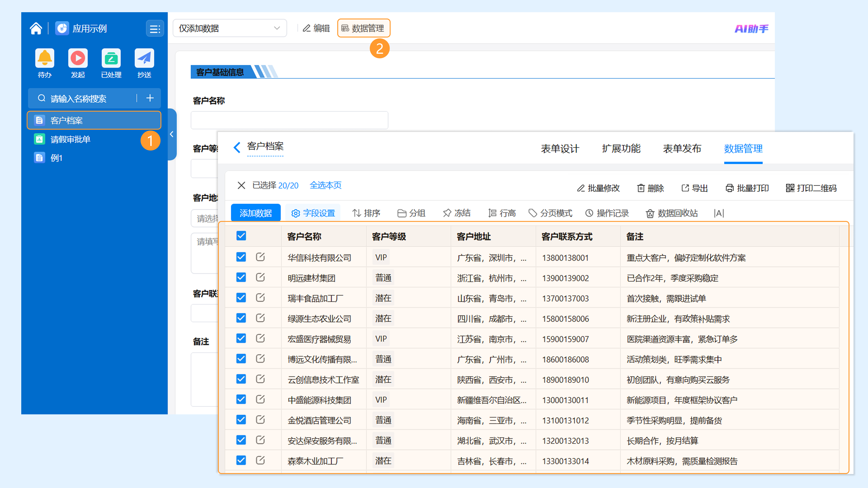
Task: Open 排序 sort options
Action: pos(366,213)
